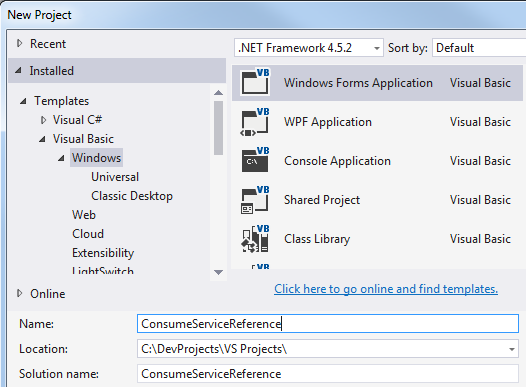Viewport: 526px width, 387px height.
Task: Expand the Recent section
Action: coord(19,43)
